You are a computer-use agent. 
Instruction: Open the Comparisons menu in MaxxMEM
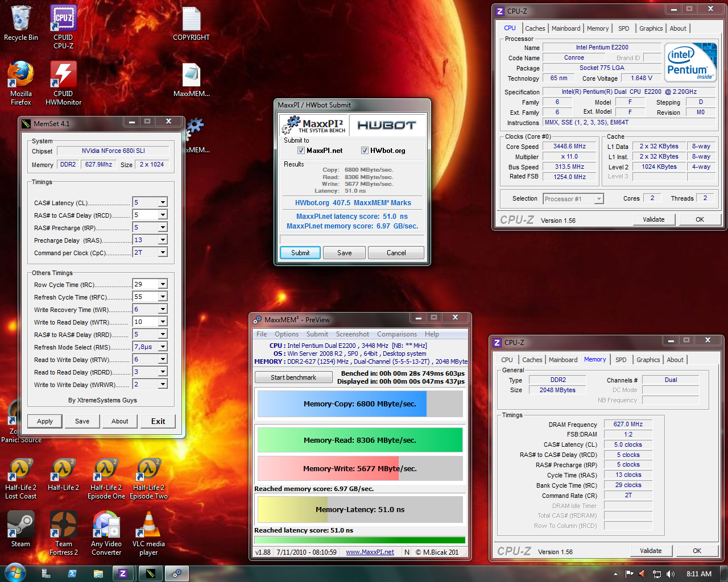click(397, 334)
